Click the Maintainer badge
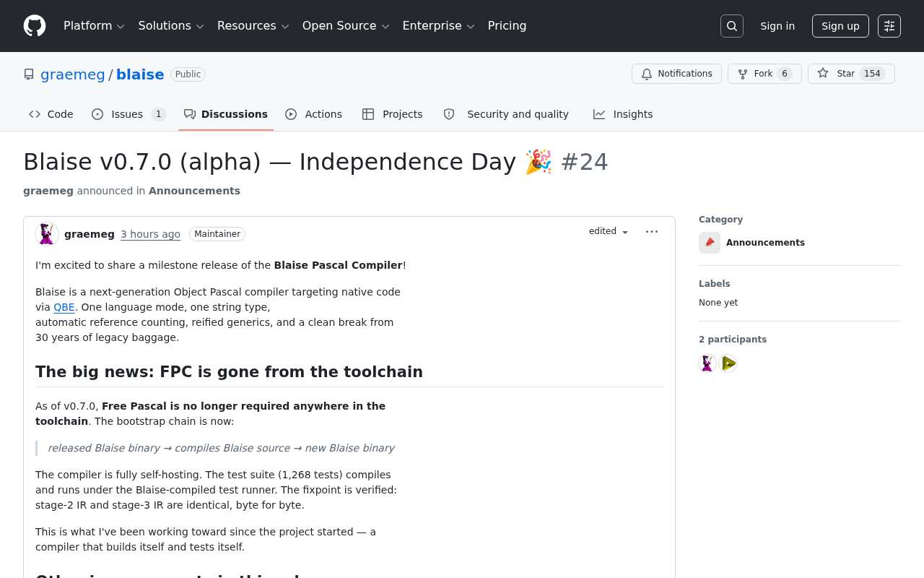 (217, 234)
